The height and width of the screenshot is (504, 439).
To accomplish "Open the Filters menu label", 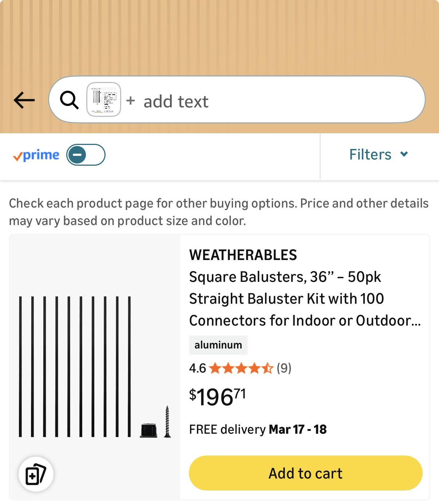I will [x=370, y=154].
